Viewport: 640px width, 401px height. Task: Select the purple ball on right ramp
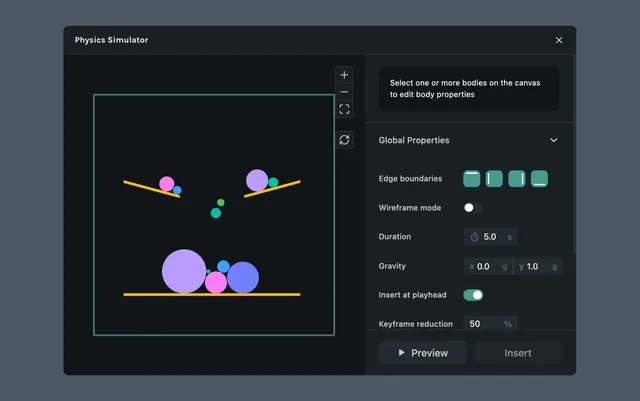pos(257,180)
